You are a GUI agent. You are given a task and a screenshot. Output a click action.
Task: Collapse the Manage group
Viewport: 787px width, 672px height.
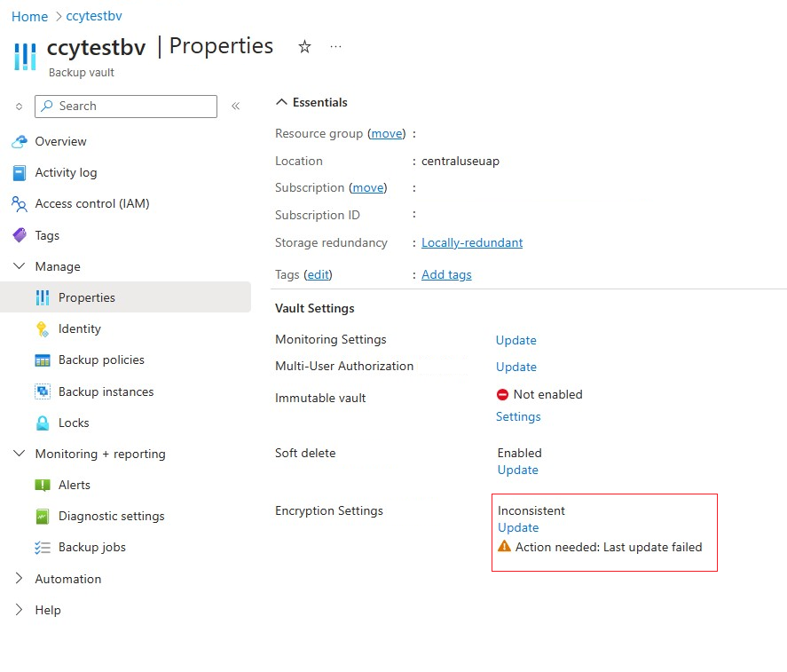click(x=19, y=266)
